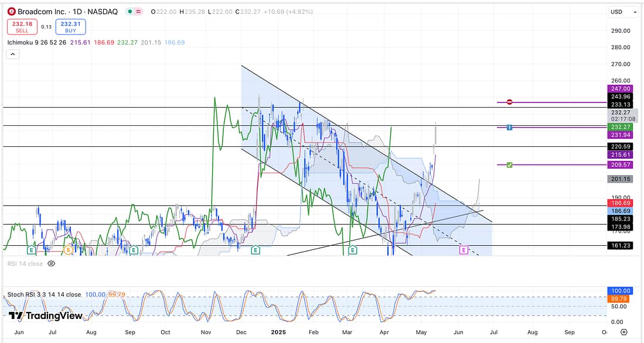Image resolution: width=644 pixels, height=343 pixels.
Task: Click the green checkmark take-profit marker
Action: click(509, 165)
